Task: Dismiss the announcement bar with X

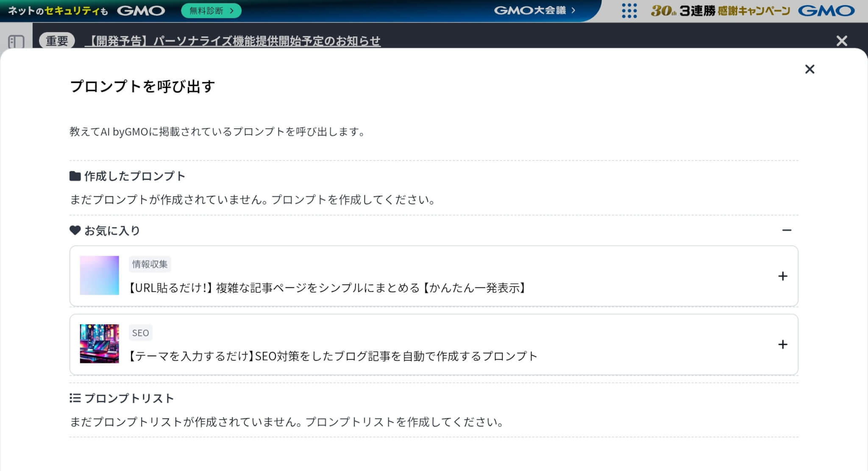Action: pos(842,41)
